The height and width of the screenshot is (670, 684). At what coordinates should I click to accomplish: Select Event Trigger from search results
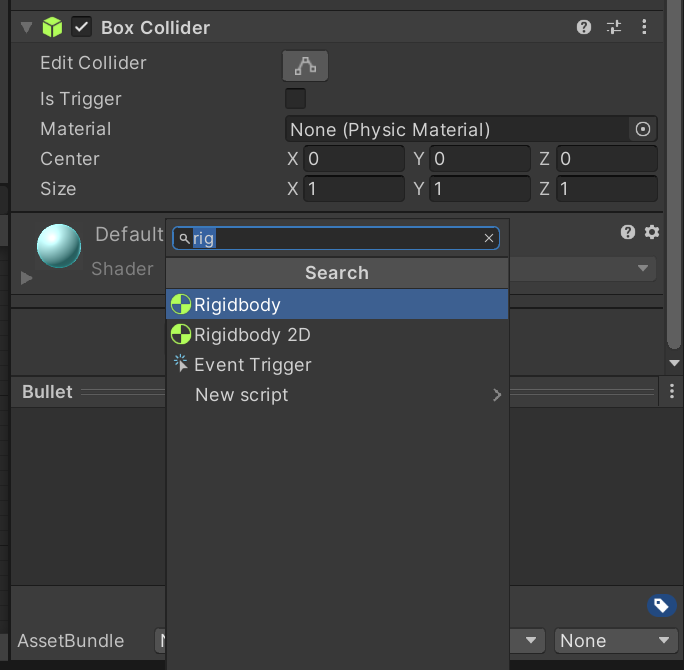click(337, 365)
